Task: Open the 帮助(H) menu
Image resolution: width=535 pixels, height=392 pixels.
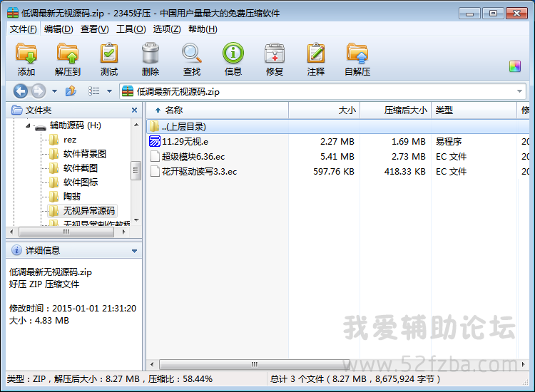Action: click(x=203, y=29)
